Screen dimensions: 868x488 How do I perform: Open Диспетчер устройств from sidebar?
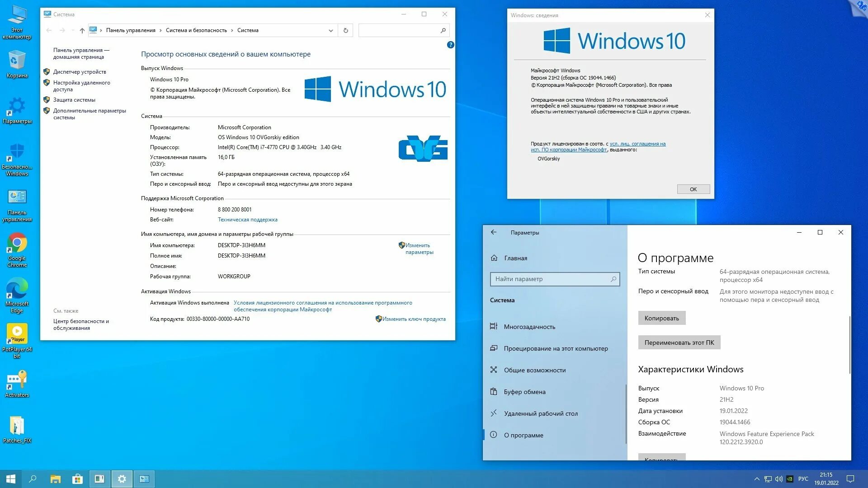79,71
